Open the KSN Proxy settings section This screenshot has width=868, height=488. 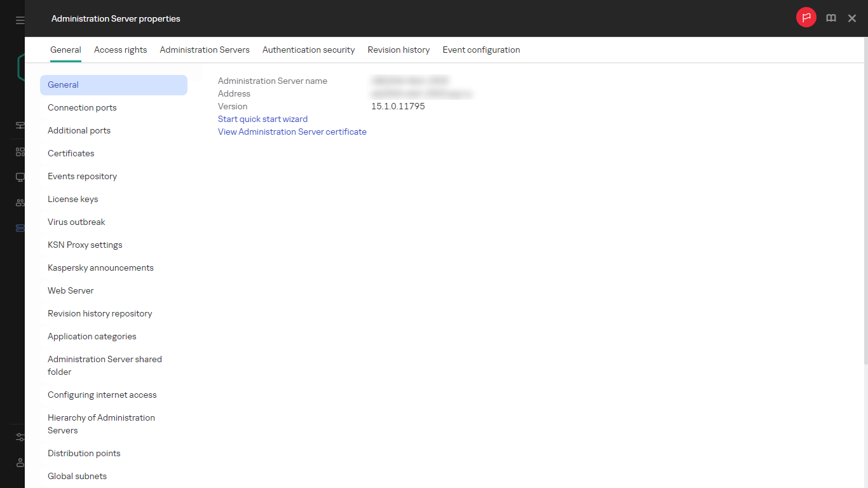[x=85, y=245]
